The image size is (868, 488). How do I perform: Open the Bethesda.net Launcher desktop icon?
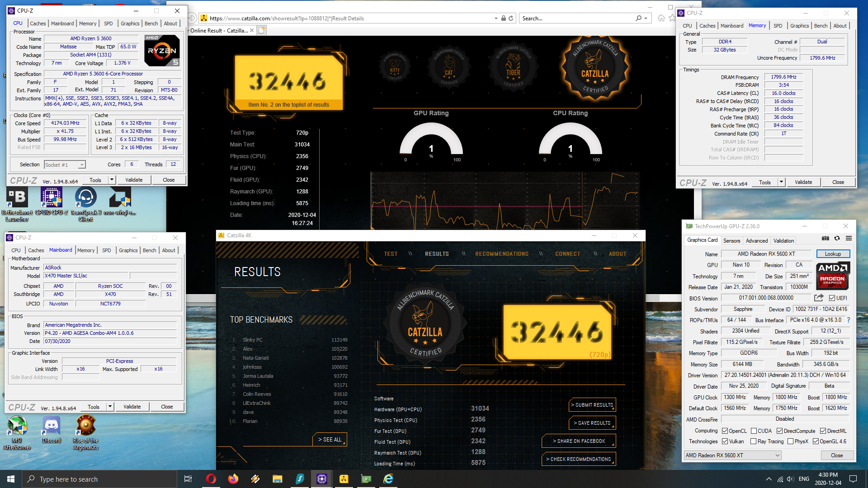pyautogui.click(x=17, y=205)
